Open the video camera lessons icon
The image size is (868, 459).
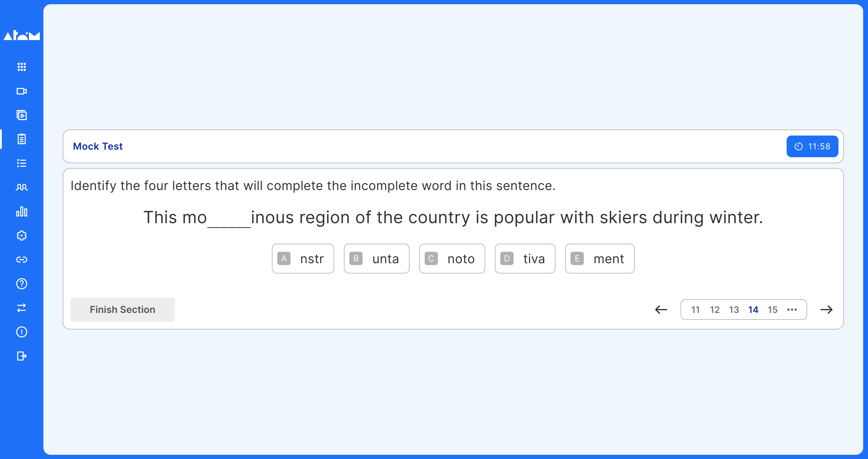tap(22, 91)
